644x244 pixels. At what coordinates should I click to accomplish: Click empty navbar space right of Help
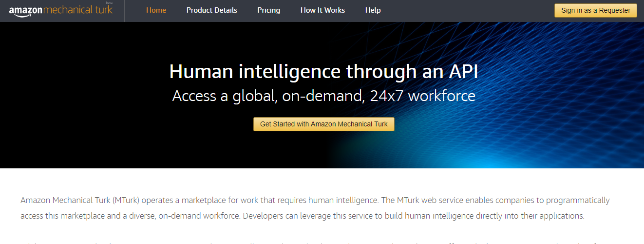[463, 10]
